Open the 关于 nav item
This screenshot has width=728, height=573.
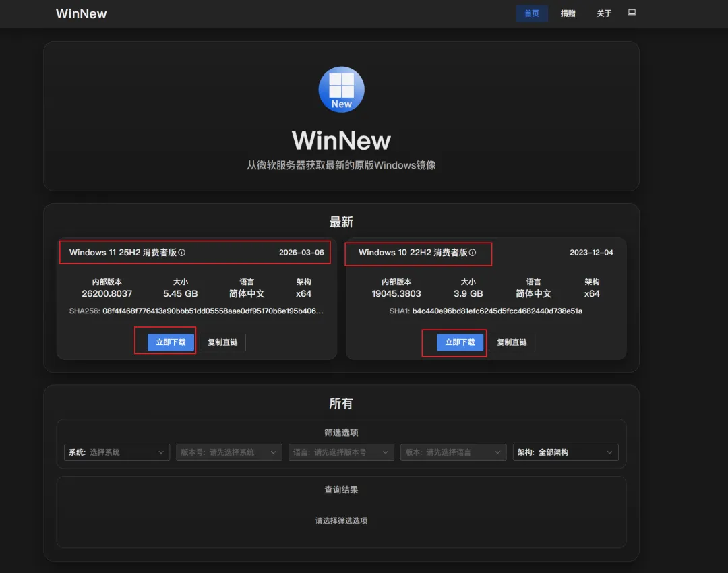coord(604,13)
